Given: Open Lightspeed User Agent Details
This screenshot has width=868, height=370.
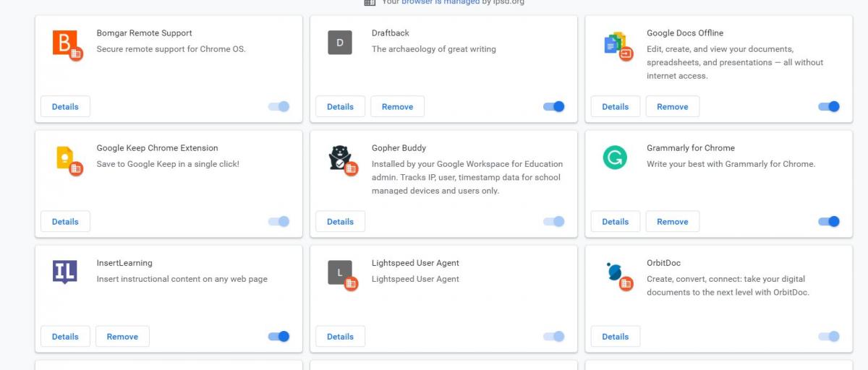Looking at the screenshot, I should (340, 336).
